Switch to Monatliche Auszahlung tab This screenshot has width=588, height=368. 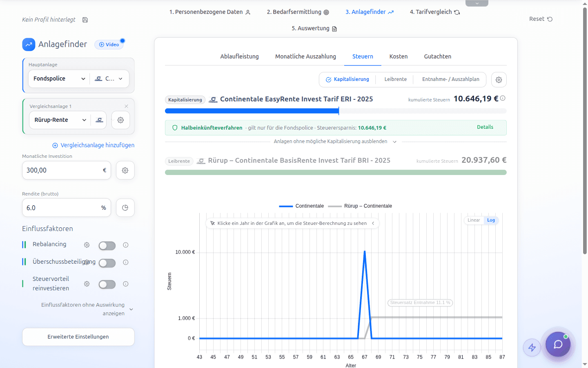point(305,56)
